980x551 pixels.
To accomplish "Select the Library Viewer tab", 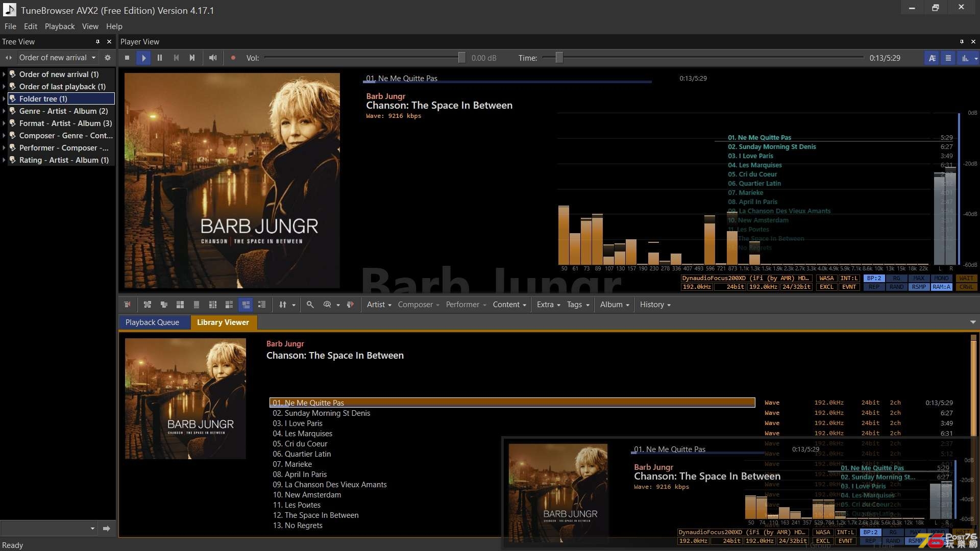I will click(223, 321).
